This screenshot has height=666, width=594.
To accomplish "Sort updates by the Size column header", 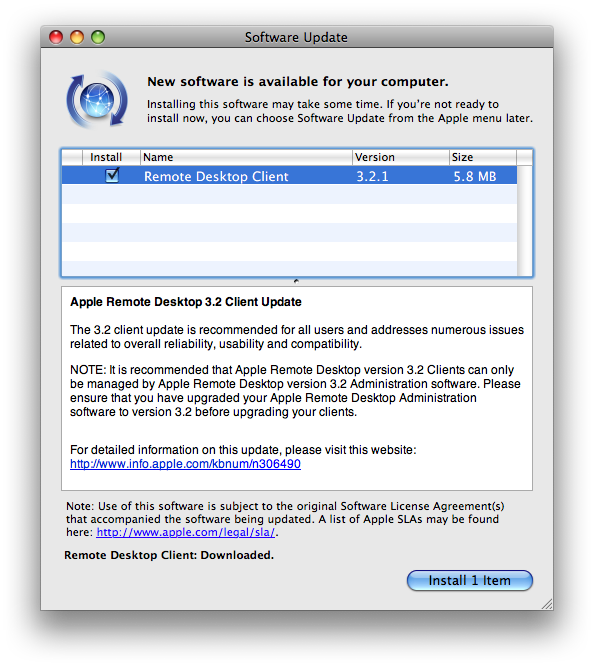I will pyautogui.click(x=483, y=157).
